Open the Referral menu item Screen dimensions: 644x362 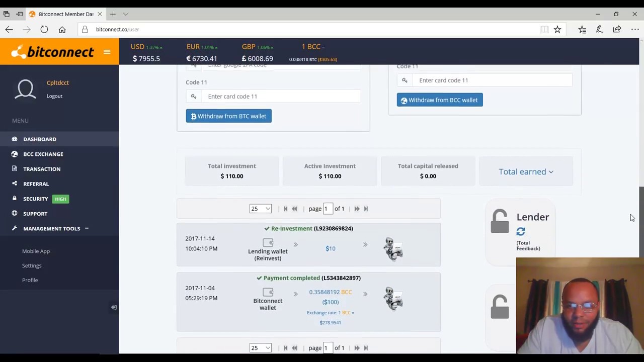pos(36,184)
